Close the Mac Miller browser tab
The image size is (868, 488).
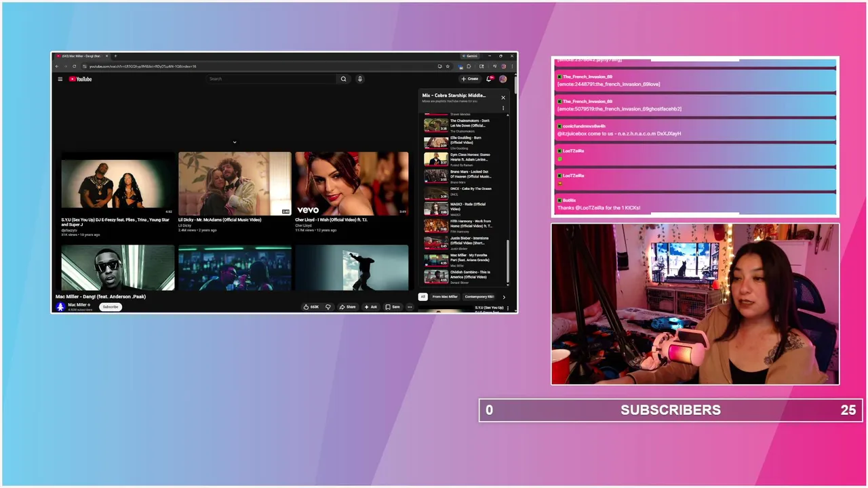[107, 56]
